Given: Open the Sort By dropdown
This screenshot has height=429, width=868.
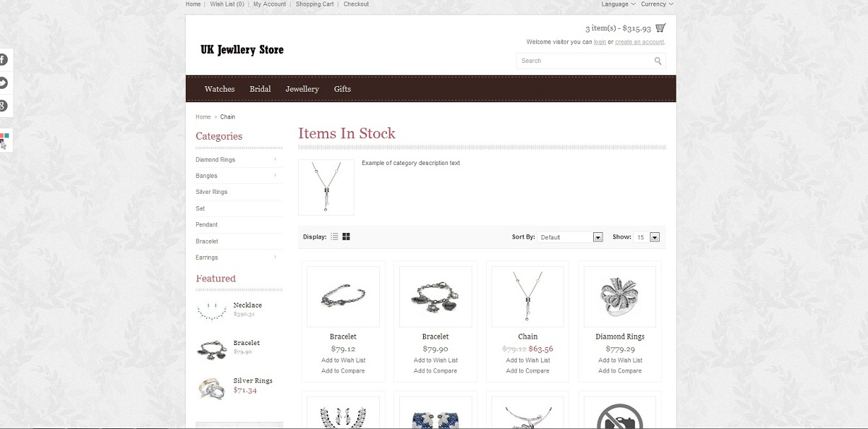Looking at the screenshot, I should coord(570,237).
